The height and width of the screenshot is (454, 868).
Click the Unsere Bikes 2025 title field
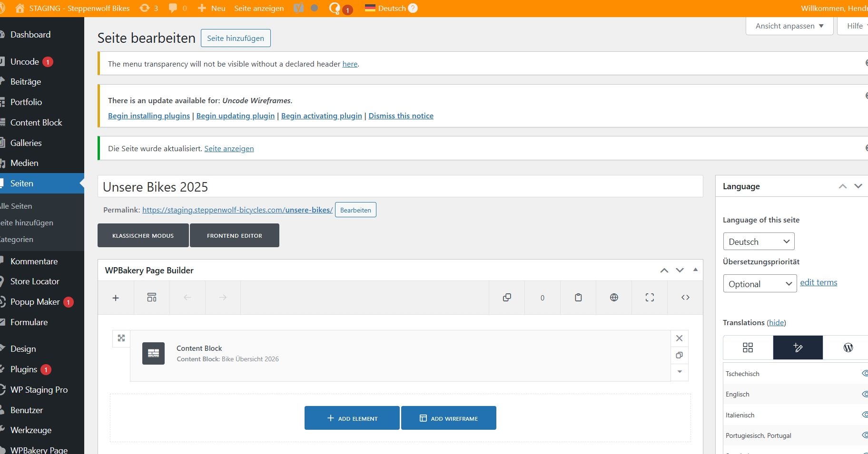[x=400, y=186]
